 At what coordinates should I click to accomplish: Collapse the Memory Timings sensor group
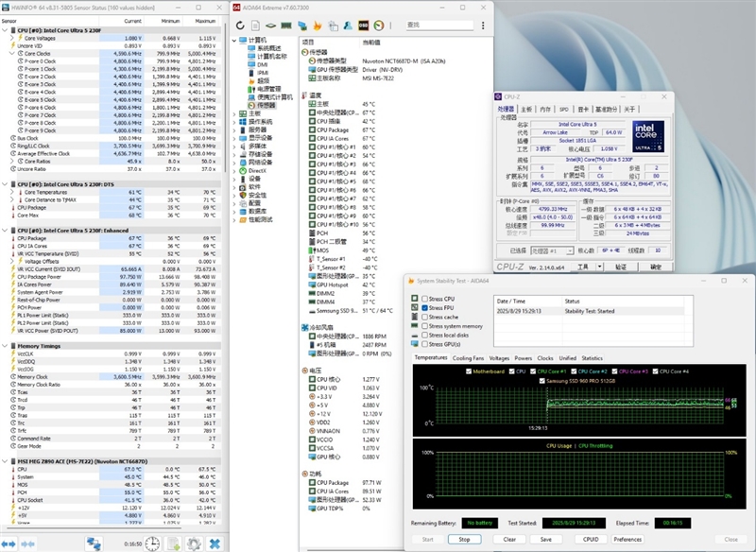[x=6, y=346]
